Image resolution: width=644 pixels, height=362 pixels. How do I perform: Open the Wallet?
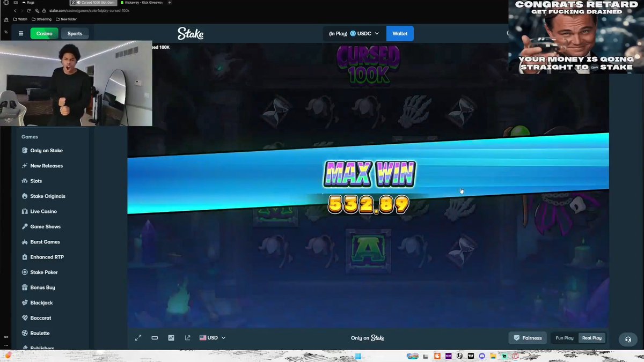[400, 33]
